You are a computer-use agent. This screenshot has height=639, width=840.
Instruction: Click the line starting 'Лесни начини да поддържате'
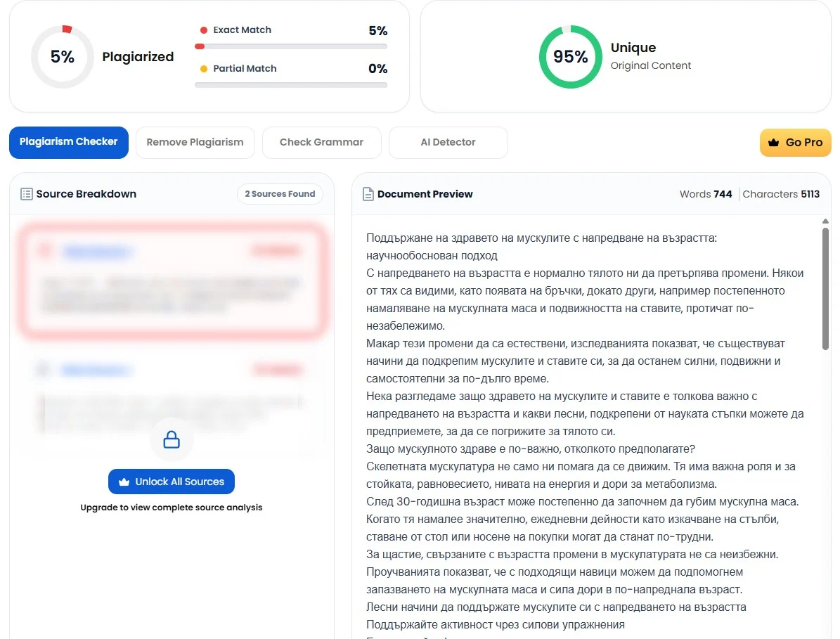tap(556, 607)
